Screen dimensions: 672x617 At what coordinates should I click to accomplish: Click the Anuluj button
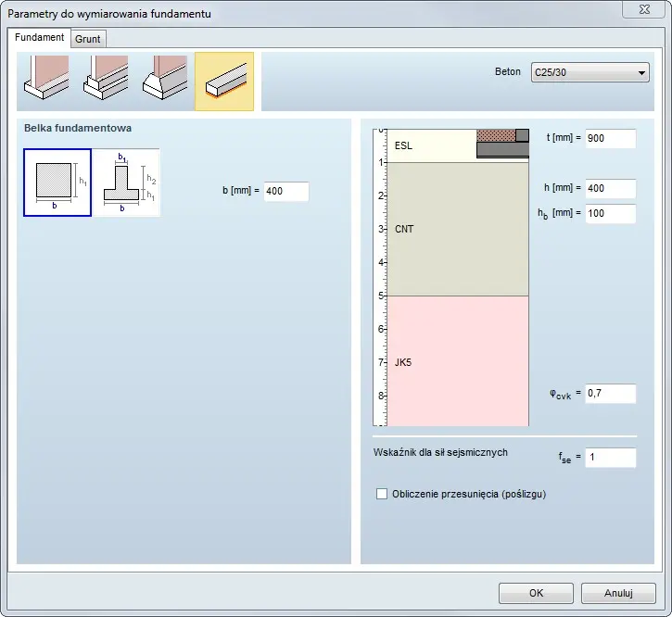click(x=617, y=593)
